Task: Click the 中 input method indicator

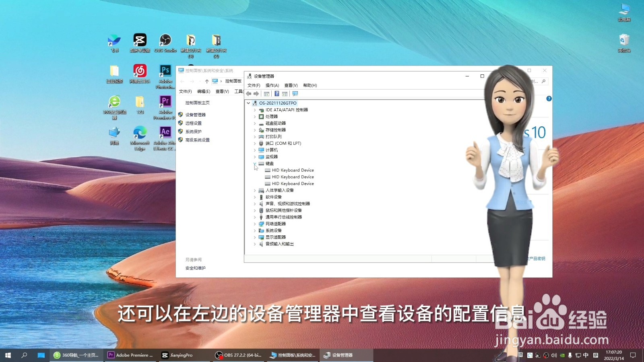Action: pyautogui.click(x=586, y=355)
